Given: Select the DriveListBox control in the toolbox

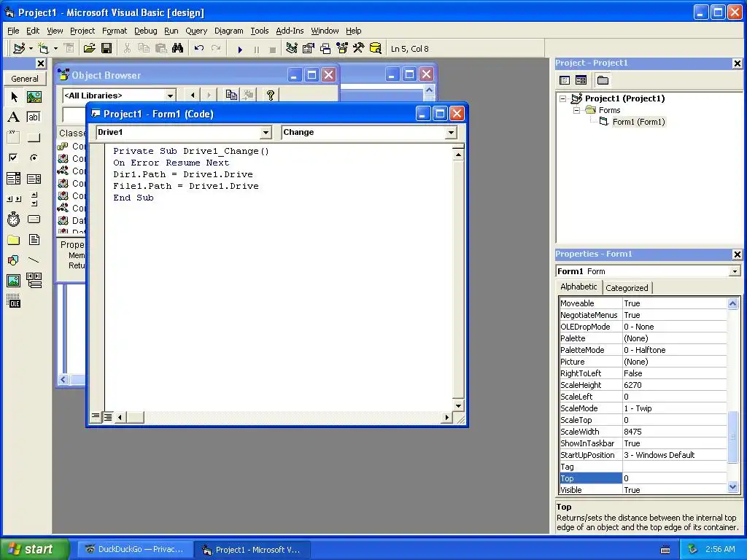Looking at the screenshot, I should pos(34,219).
